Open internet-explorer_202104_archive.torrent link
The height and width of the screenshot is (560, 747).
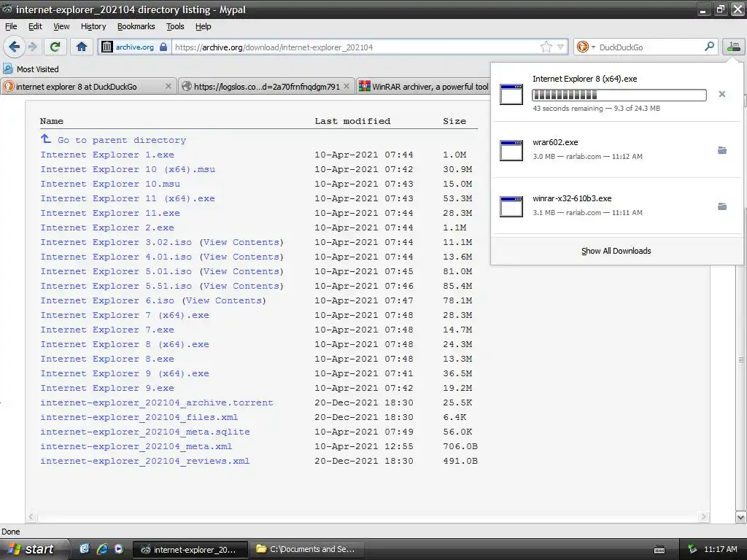(157, 402)
